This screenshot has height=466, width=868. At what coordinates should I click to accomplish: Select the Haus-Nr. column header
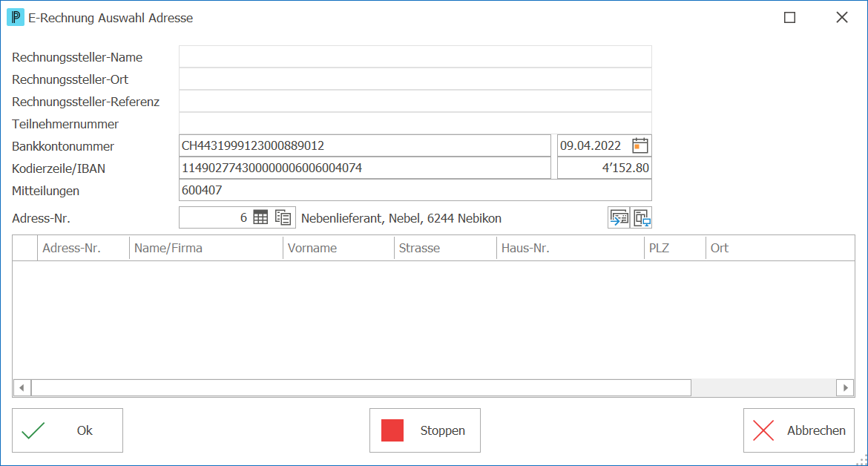click(571, 248)
